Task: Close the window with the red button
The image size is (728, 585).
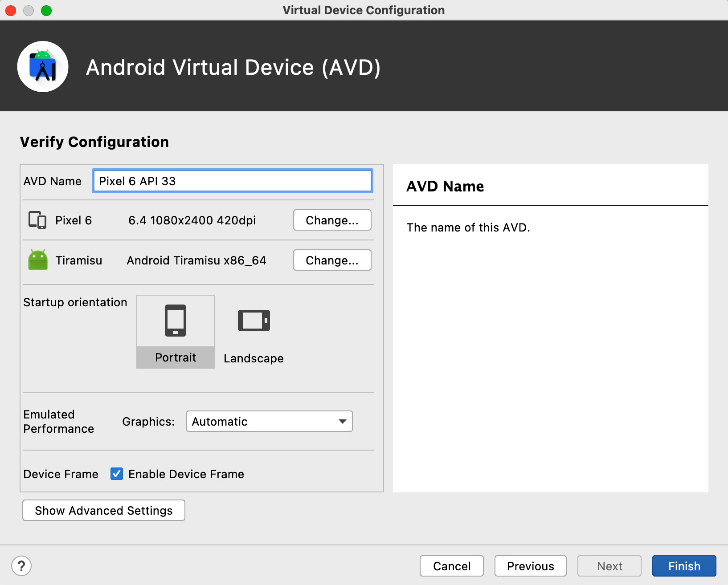Action: 11,10
